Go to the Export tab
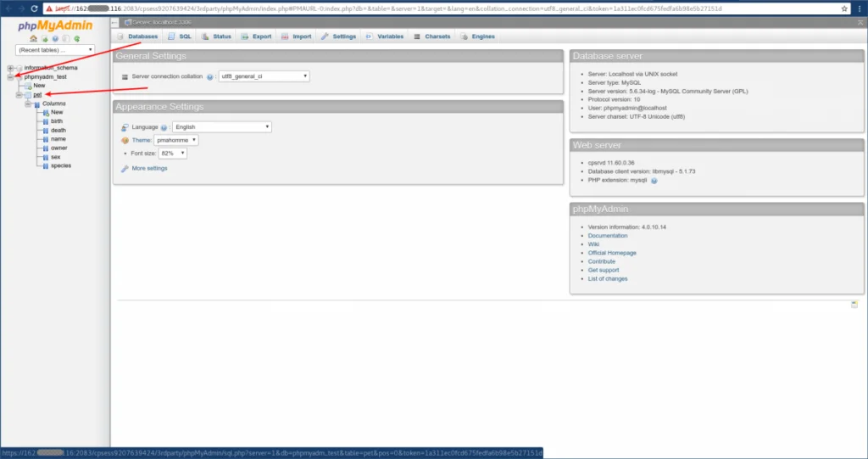This screenshot has height=459, width=868. (x=256, y=36)
